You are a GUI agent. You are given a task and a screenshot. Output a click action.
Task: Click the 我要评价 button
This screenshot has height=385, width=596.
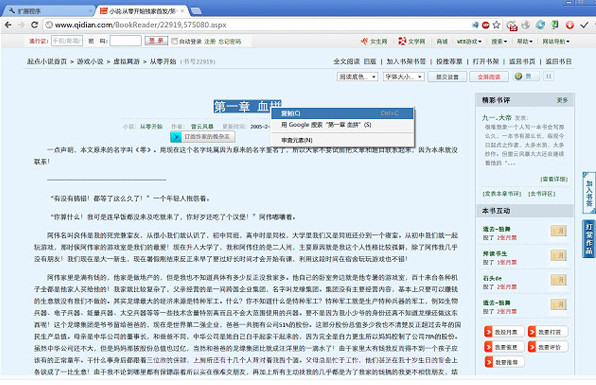tap(547, 347)
